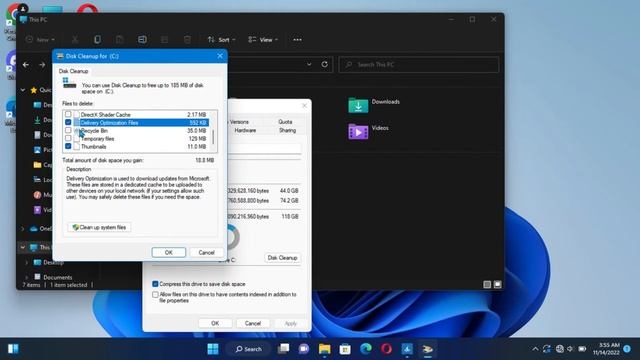Launch Microsoft Edge from the taskbar

tap(366, 349)
